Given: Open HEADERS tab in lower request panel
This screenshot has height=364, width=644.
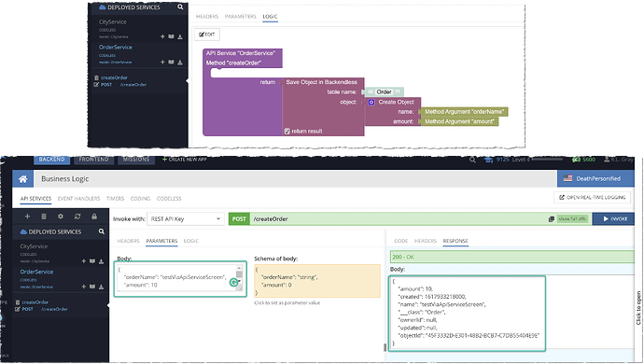Looking at the screenshot, I should [128, 241].
